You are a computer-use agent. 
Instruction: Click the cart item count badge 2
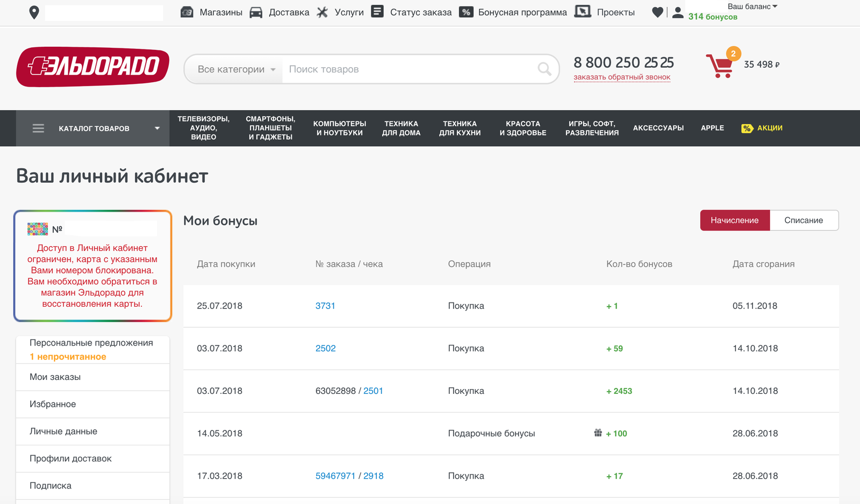pyautogui.click(x=733, y=54)
